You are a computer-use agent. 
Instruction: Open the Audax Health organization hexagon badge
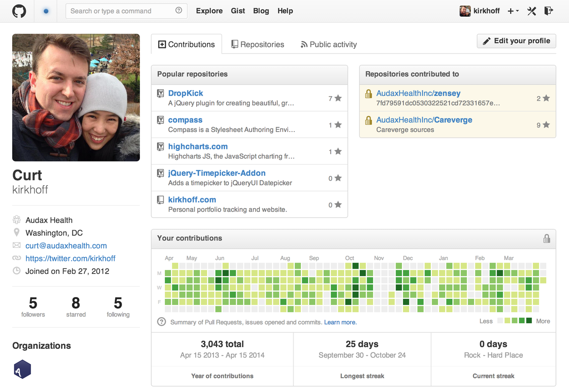pyautogui.click(x=22, y=369)
